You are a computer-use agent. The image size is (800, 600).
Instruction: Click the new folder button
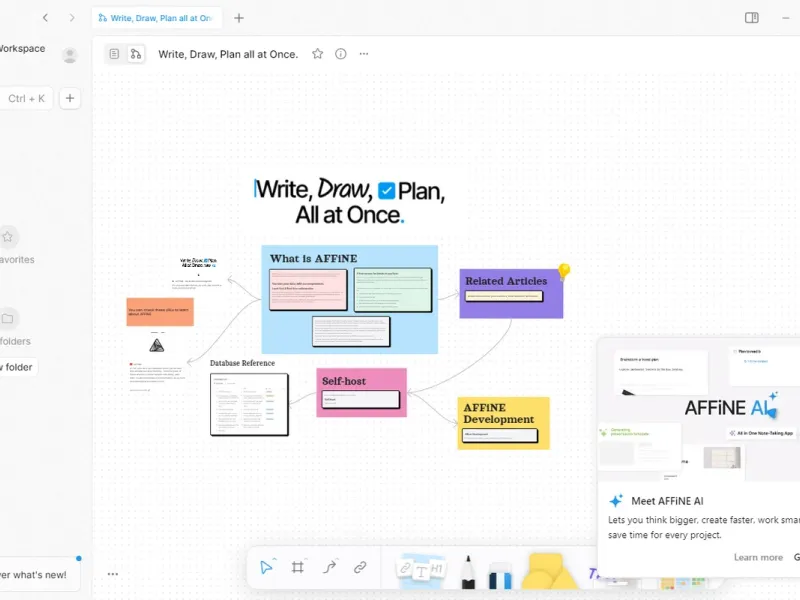click(18, 367)
